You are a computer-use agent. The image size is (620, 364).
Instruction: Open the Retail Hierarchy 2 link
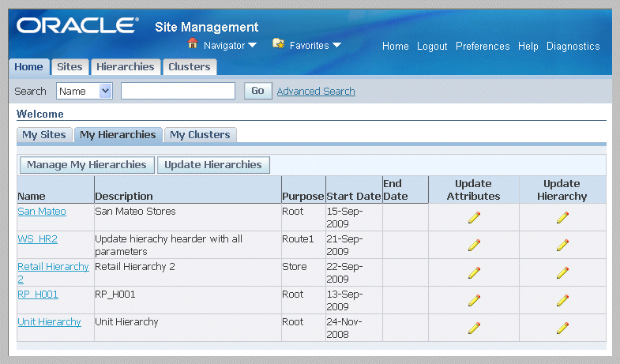pos(54,272)
